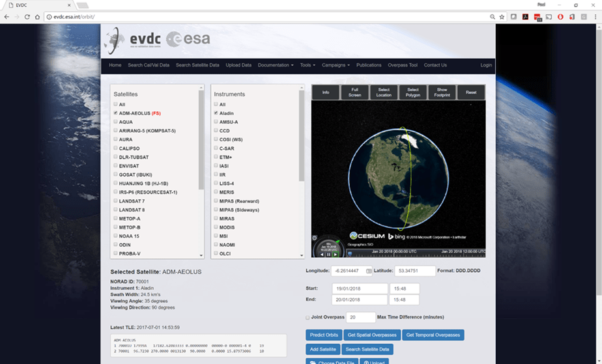The width and height of the screenshot is (602, 364).
Task: Click the red extension icon with badge
Action: tap(537, 18)
